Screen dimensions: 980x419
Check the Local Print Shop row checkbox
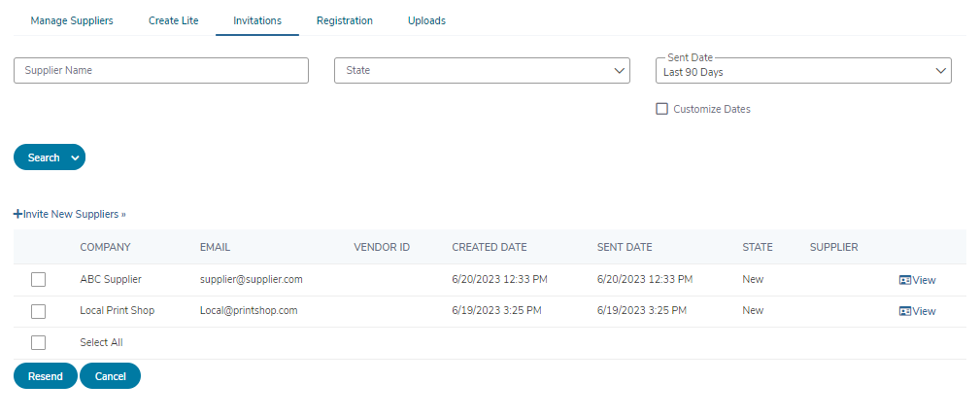(38, 311)
